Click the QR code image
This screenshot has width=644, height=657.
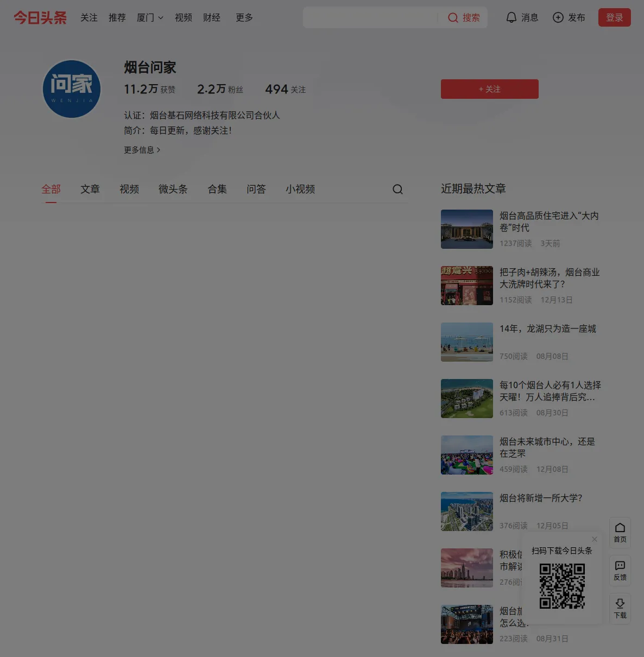[562, 586]
